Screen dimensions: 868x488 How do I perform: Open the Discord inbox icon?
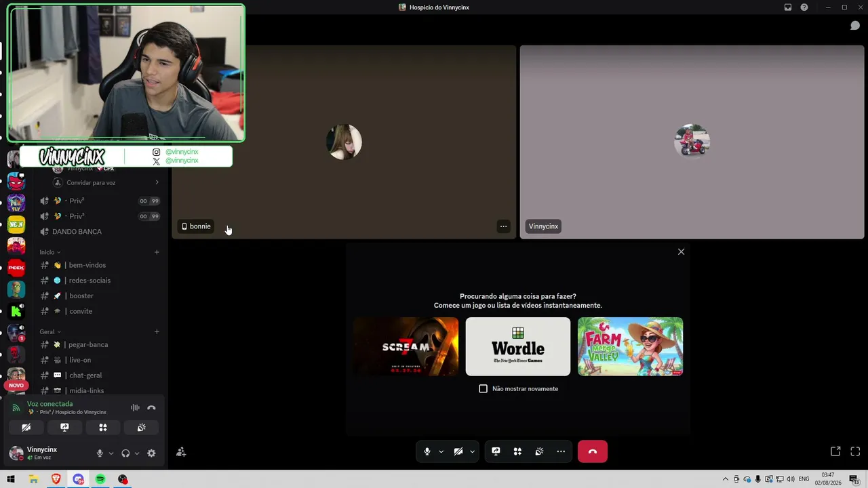tap(788, 7)
